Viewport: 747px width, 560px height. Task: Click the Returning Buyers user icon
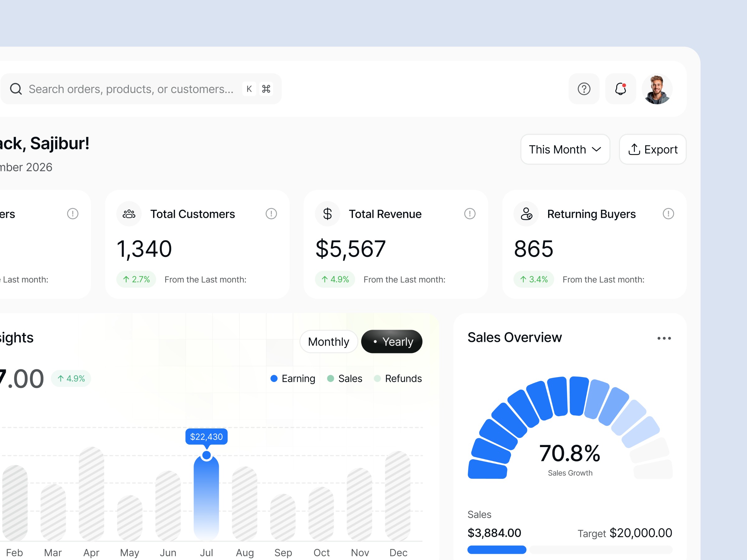[526, 213]
